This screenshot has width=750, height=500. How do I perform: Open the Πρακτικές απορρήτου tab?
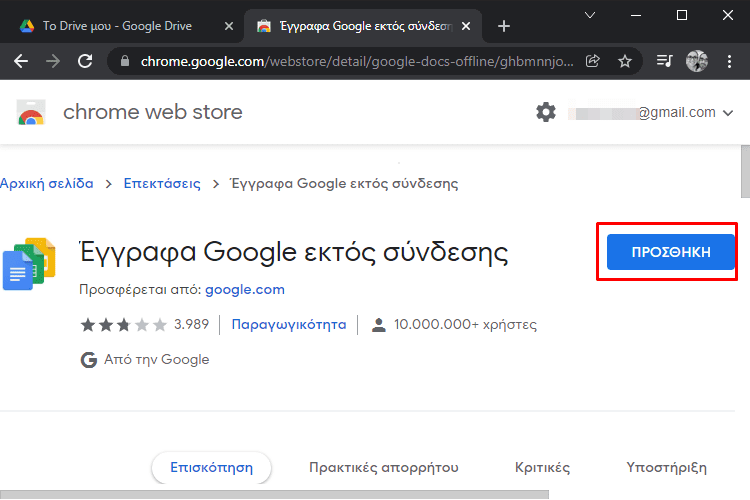(384, 467)
